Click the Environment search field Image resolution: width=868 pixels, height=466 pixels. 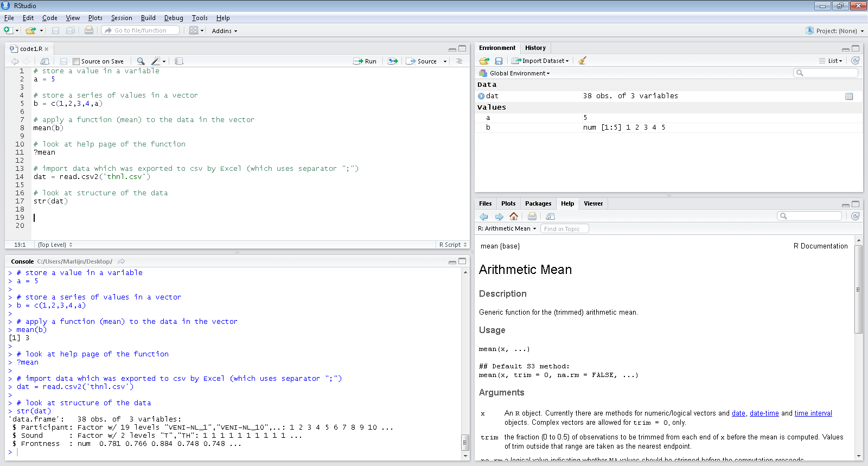(826, 73)
